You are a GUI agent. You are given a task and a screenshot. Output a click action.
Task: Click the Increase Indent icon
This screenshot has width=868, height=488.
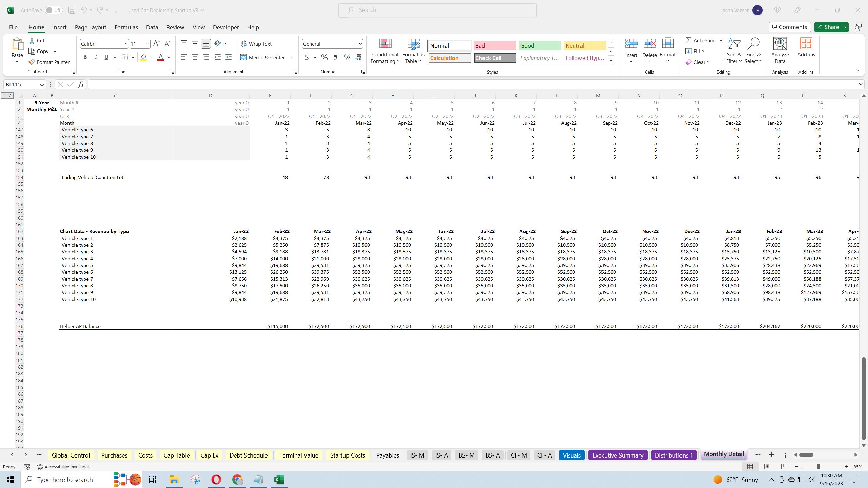click(229, 57)
